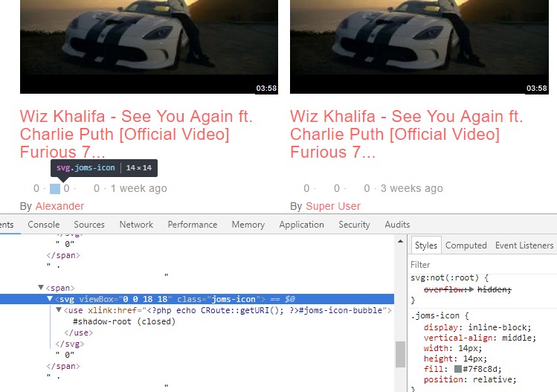Switch to the Audits tab
Screen dimensions: 557x392
[x=397, y=225]
